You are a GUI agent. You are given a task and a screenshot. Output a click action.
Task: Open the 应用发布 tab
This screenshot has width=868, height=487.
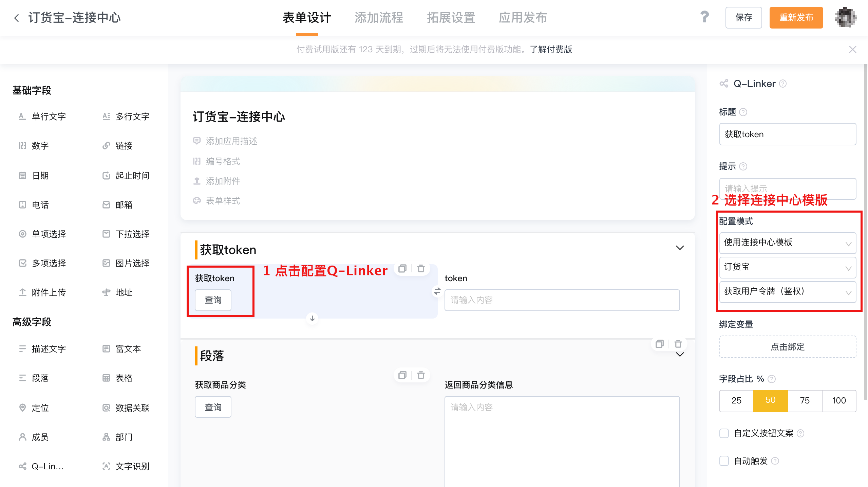click(x=523, y=18)
